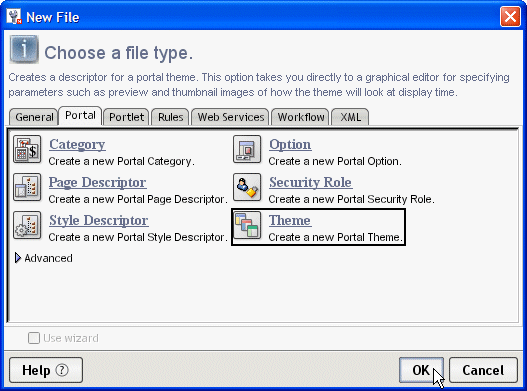The height and width of the screenshot is (391, 527).
Task: Click 'Create a new Portal Style Descriptor.' text
Action: (138, 237)
